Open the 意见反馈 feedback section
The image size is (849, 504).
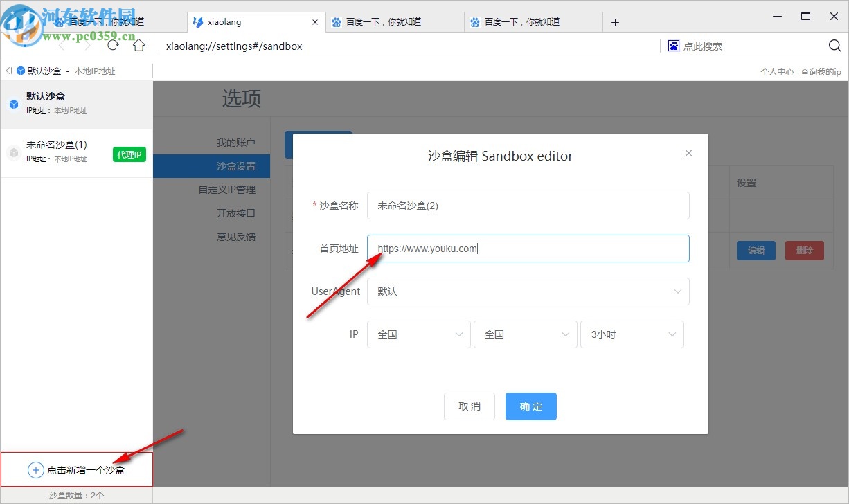[238, 236]
